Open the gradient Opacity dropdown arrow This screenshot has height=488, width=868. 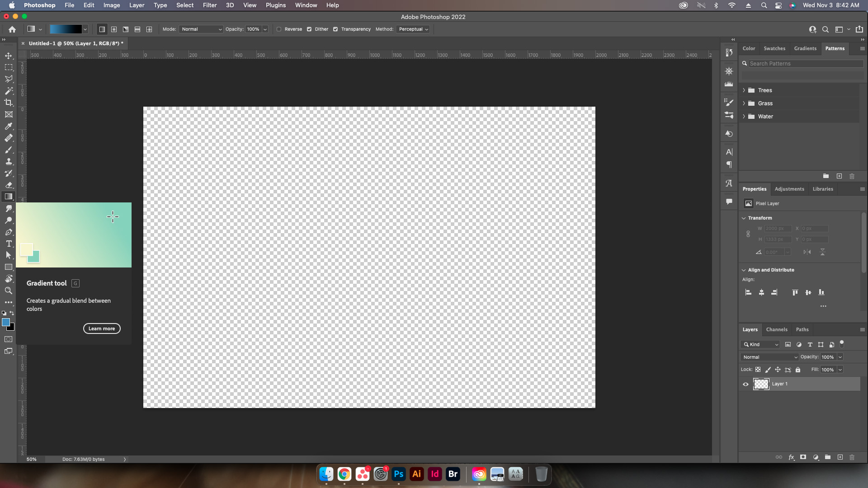coord(265,29)
